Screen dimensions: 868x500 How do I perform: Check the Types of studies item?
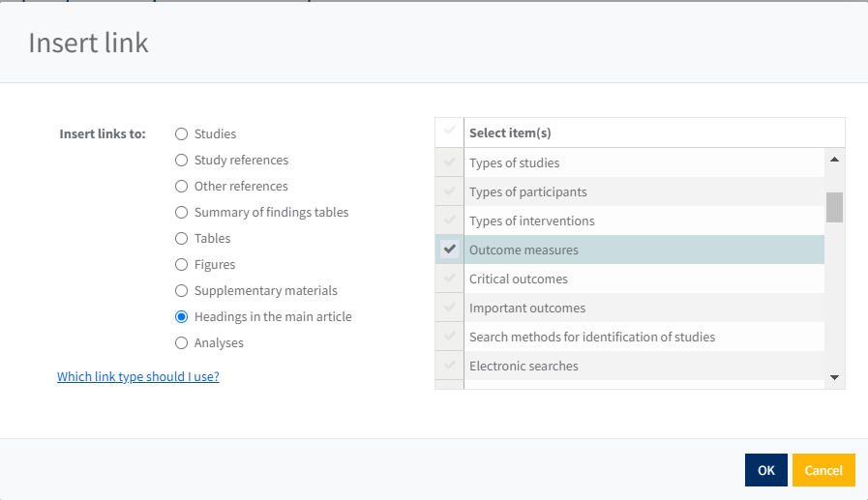(x=449, y=162)
